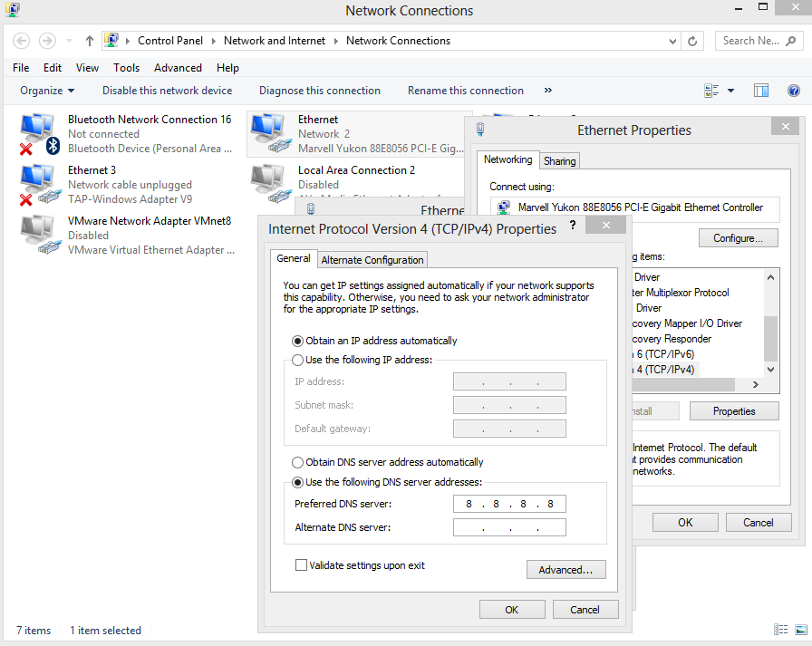
Task: Click Cancel in Ethernet Properties
Action: [759, 523]
